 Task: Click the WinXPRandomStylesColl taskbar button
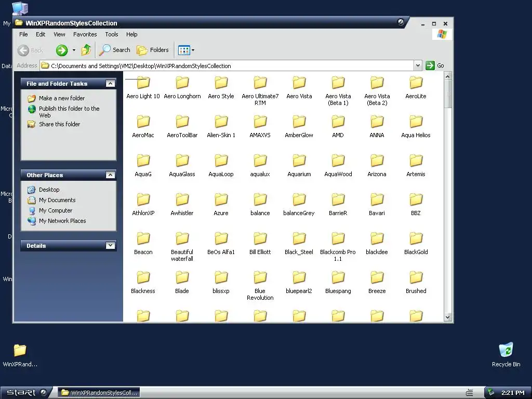99,393
